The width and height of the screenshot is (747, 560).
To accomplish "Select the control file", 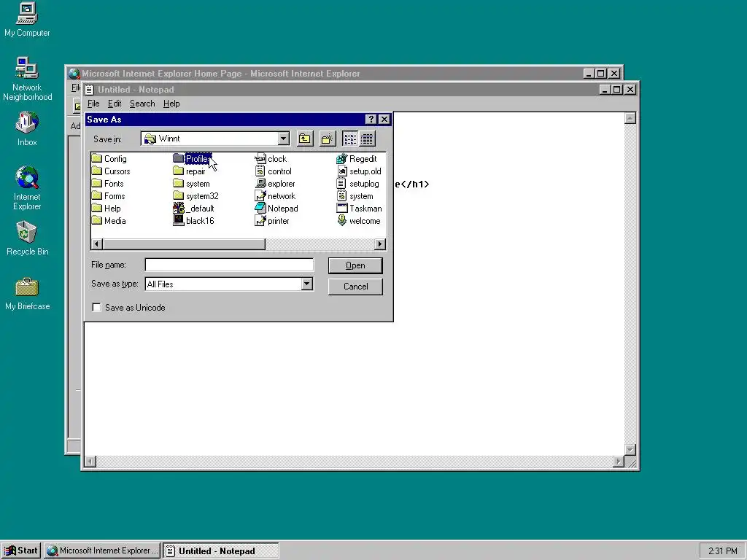I will click(273, 171).
